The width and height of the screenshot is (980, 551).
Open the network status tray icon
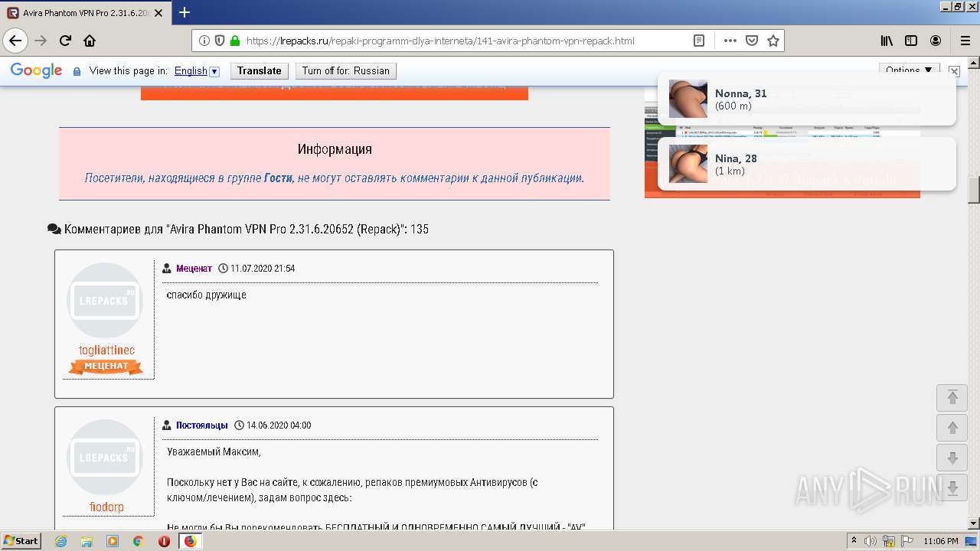(x=889, y=541)
